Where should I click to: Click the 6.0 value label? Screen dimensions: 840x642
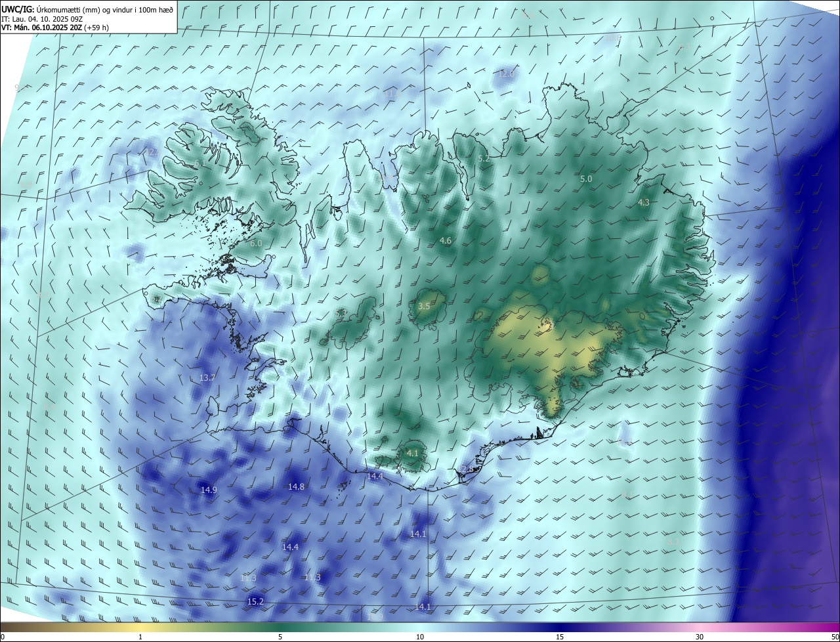(256, 243)
